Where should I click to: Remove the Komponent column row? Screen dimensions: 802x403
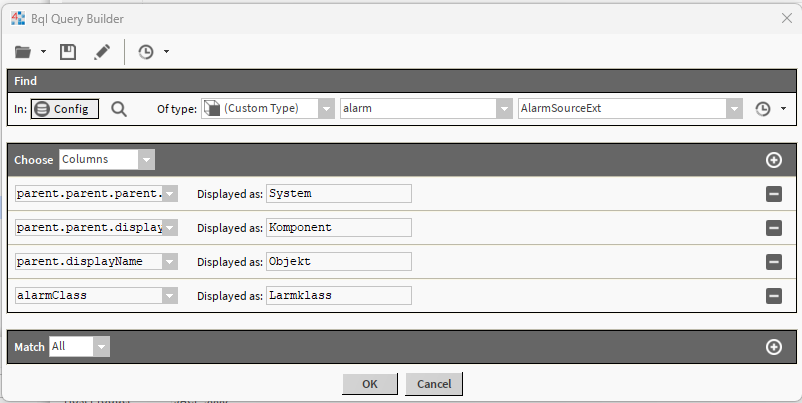[773, 228]
